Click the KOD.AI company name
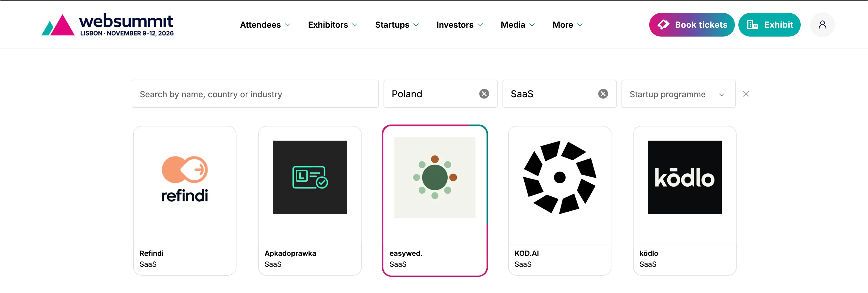This screenshot has width=868, height=293. [526, 253]
